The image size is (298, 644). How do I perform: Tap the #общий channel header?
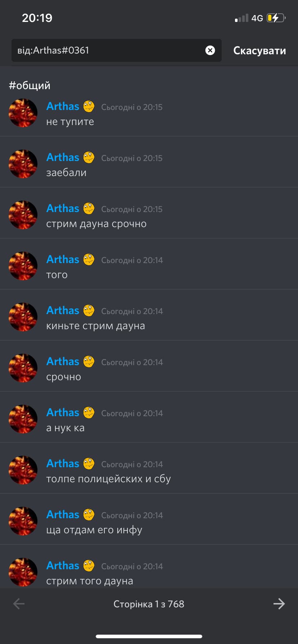tap(30, 86)
